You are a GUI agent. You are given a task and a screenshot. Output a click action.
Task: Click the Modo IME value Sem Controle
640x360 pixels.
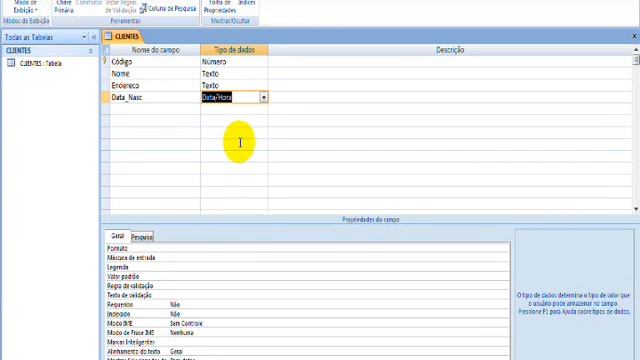[x=186, y=323]
